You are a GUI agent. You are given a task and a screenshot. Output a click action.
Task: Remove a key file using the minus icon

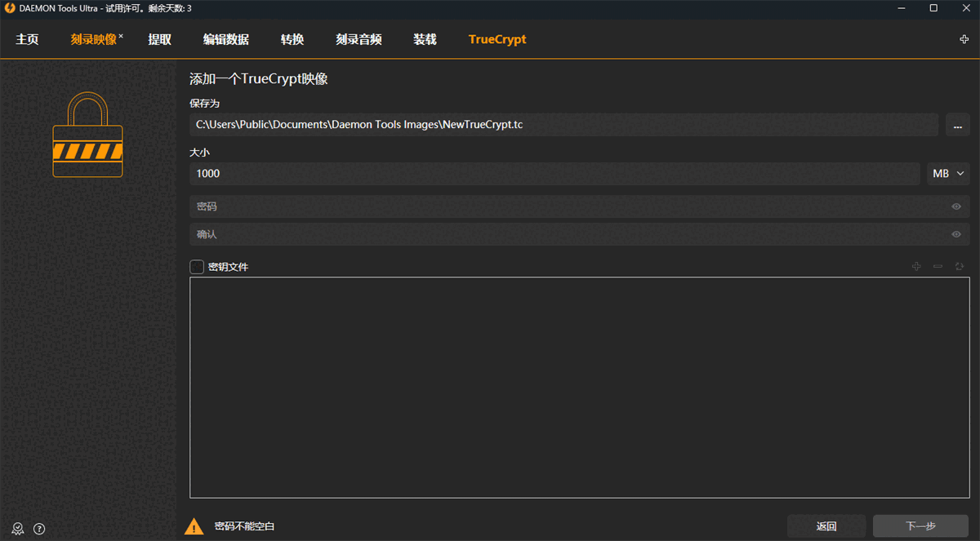pos(938,266)
